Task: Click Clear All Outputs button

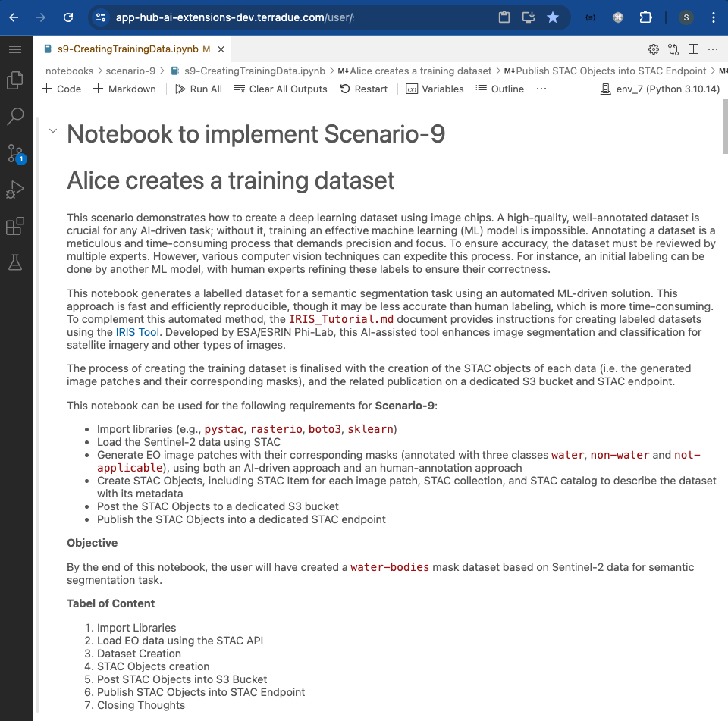Action: pyautogui.click(x=281, y=89)
